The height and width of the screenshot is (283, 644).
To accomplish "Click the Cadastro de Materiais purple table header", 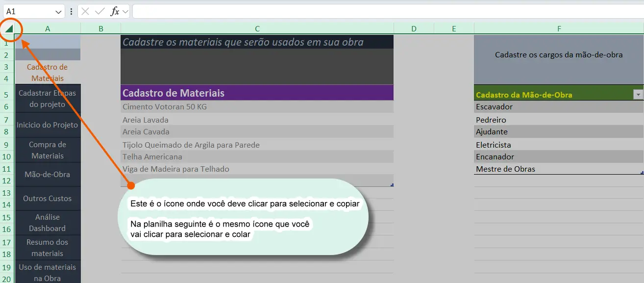I will coord(257,93).
